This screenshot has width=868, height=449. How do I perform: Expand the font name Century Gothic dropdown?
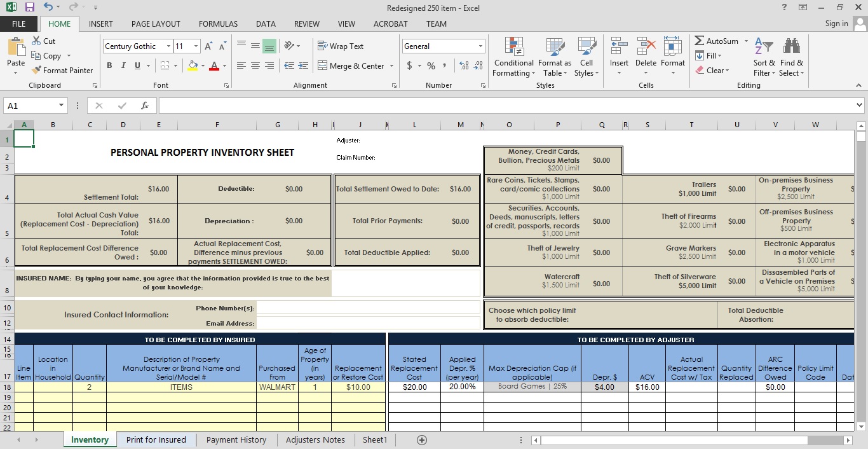click(168, 46)
